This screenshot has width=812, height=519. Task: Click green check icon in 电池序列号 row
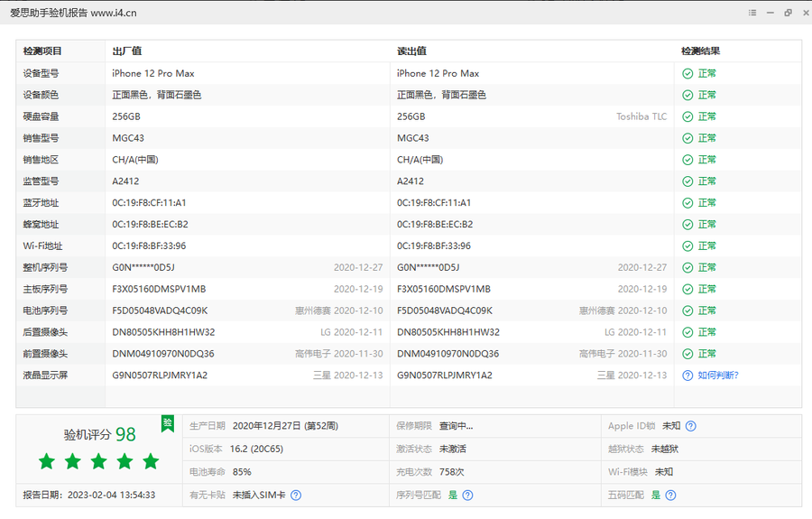tap(687, 310)
